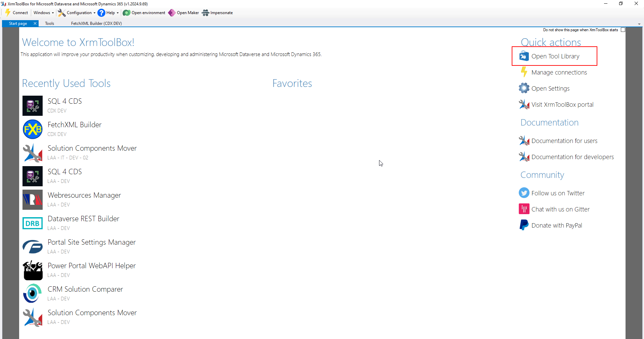Visit XrmToolBox portal link
Screen dimensions: 644x339
tap(562, 105)
